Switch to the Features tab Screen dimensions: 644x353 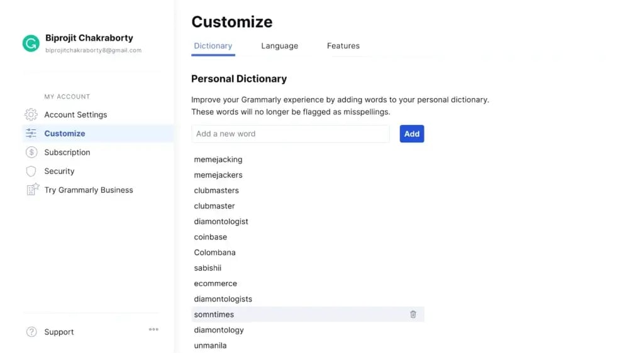[x=343, y=46]
